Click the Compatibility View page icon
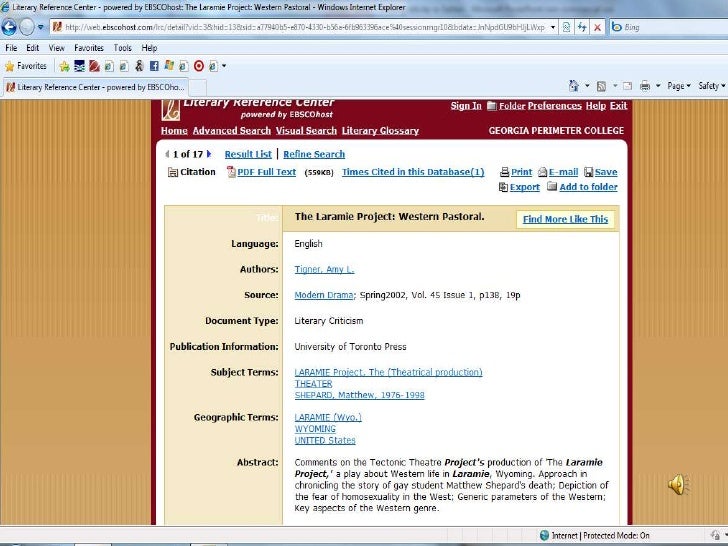Image resolution: width=728 pixels, height=546 pixels. (x=566, y=27)
